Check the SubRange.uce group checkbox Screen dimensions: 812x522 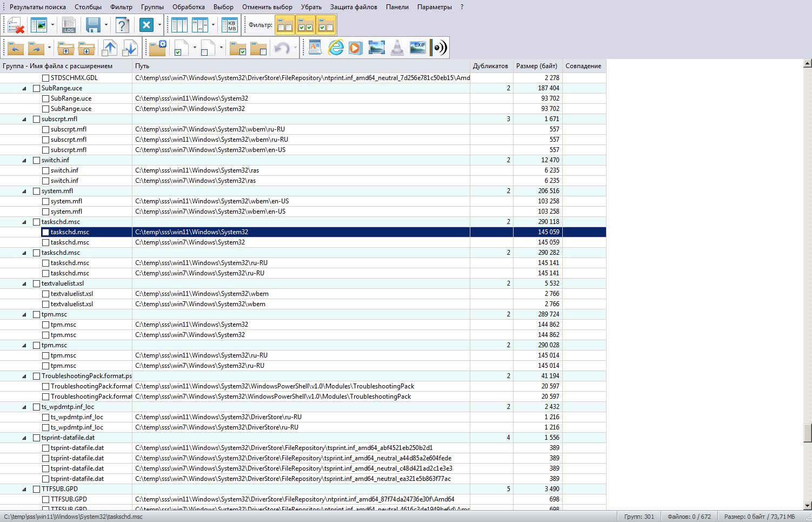(37, 88)
